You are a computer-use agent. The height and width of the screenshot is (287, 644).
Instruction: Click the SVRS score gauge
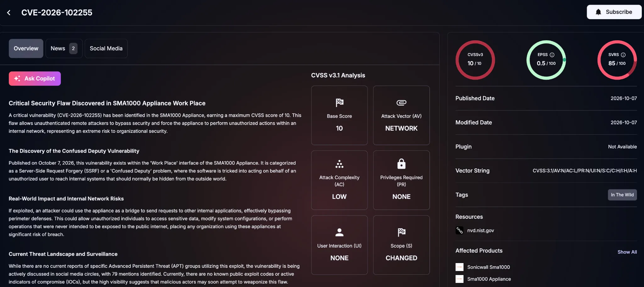click(617, 60)
